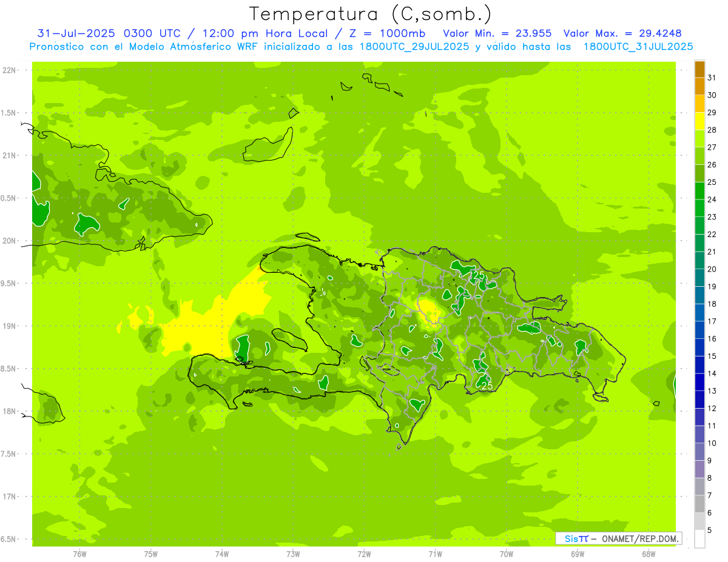Click the gray 6–7 legend swatch

[699, 504]
